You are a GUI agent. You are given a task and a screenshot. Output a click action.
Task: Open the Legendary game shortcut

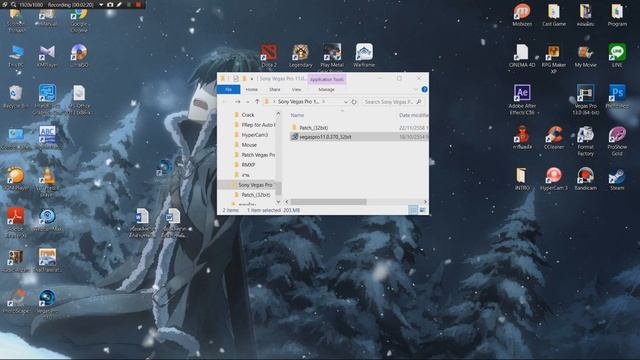tap(300, 56)
